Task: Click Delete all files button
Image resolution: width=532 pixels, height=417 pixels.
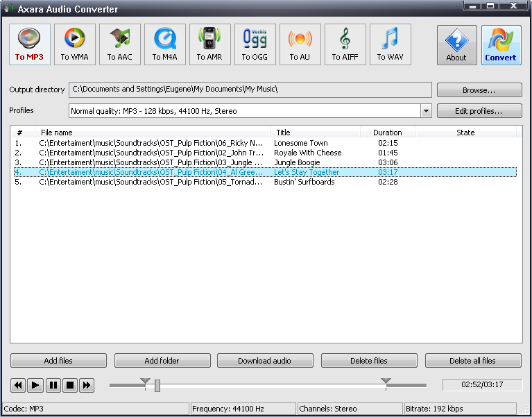Action: tap(473, 361)
